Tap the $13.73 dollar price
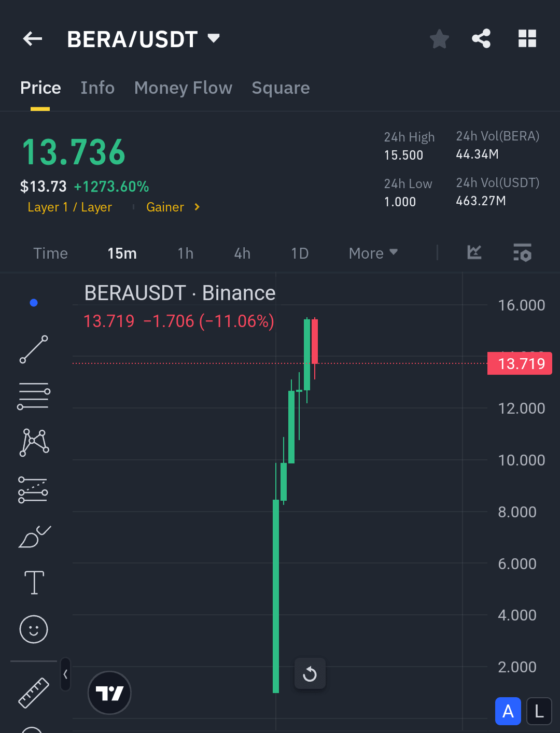This screenshot has height=733, width=560. click(x=44, y=187)
